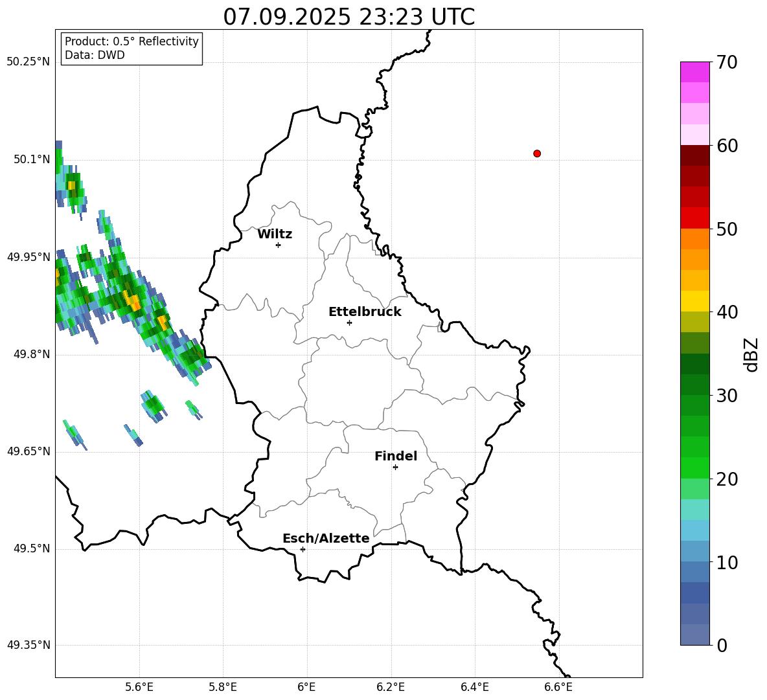
Task: Click the title '07.09.2025 23:23 UTC'
Action: coord(349,17)
